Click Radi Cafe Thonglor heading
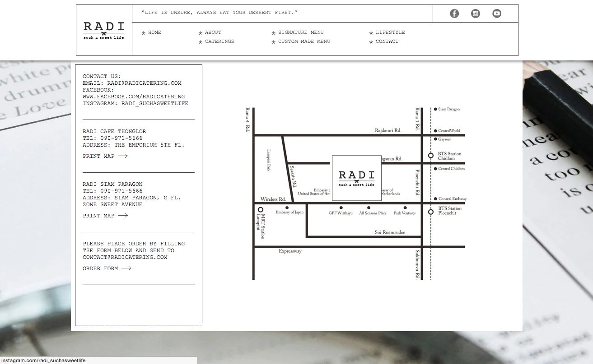Screen dimensions: 593x364 tap(114, 131)
